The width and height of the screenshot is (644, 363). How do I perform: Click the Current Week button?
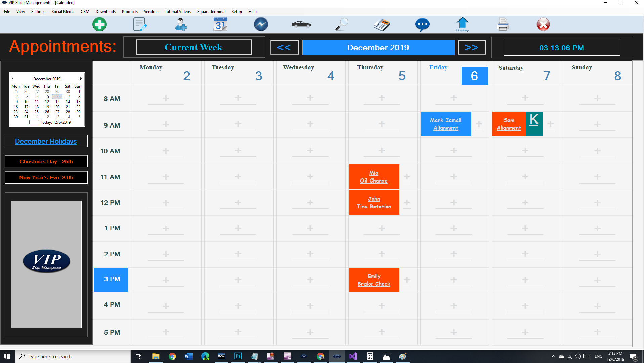(x=194, y=47)
